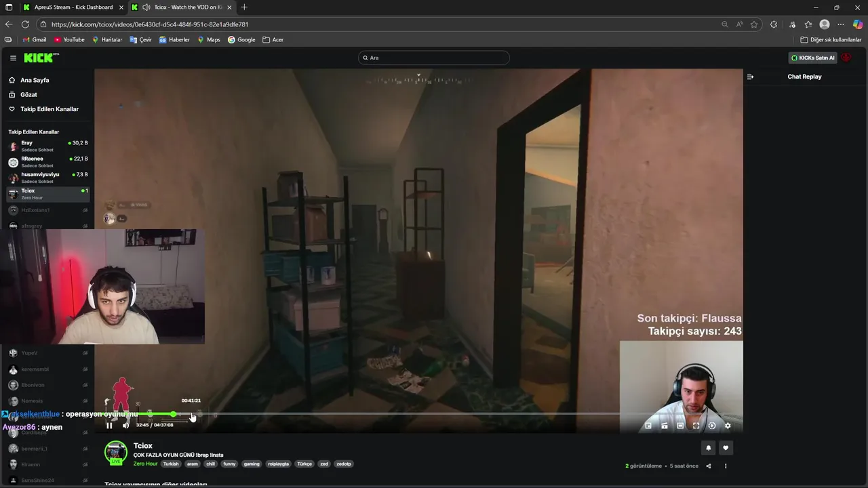This screenshot has height=488, width=868.
Task: Toggle follow with the heart icon
Action: (x=726, y=448)
